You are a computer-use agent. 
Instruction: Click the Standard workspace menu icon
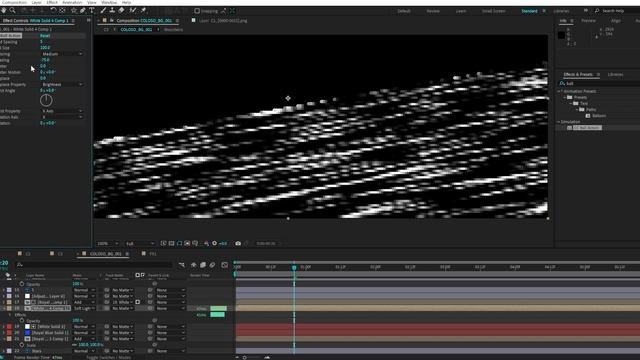click(x=544, y=11)
